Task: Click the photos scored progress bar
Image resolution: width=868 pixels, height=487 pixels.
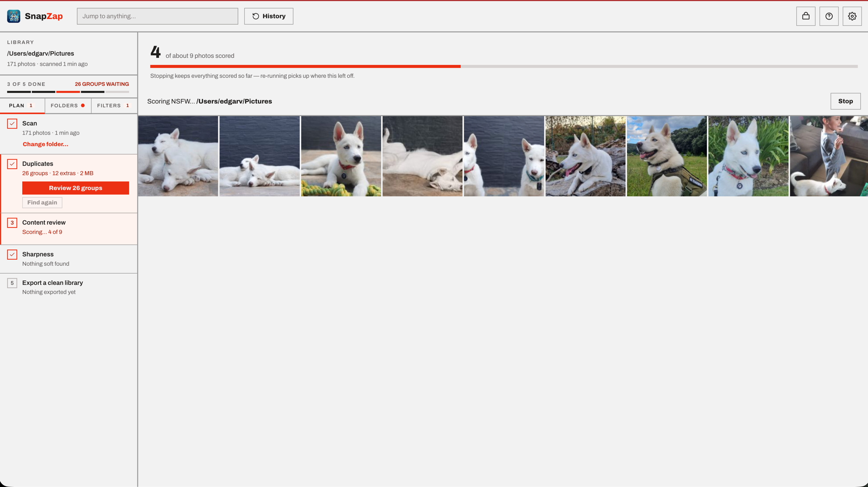Action: tap(504, 66)
